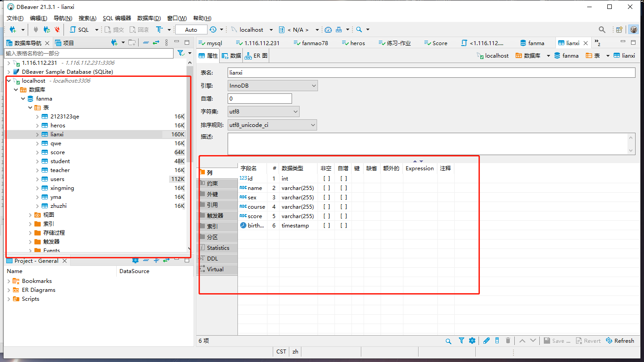The height and width of the screenshot is (362, 644).
Task: Expand the Bookmarks folder in Project panel
Action: (x=8, y=281)
